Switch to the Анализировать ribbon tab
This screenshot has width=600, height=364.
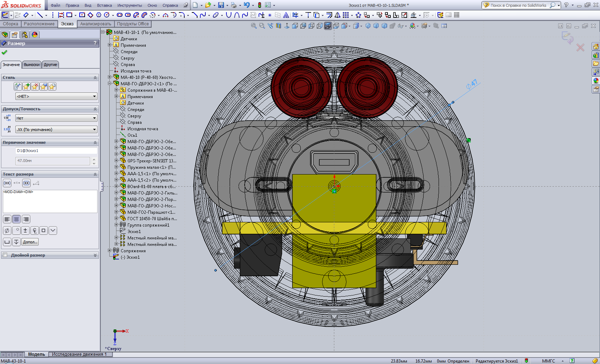[x=95, y=24]
